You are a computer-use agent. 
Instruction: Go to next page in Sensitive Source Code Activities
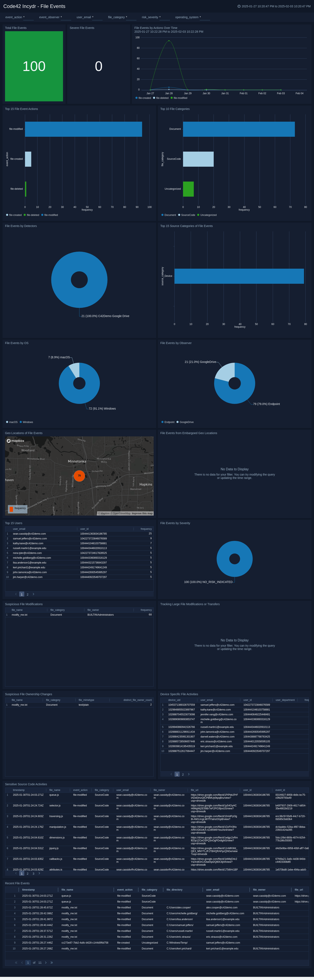pyautogui.click(x=39, y=873)
